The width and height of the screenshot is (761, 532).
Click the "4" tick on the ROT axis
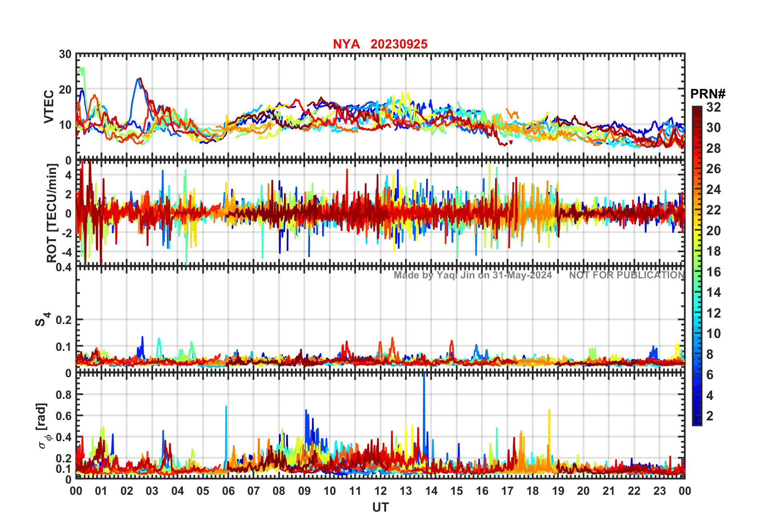[68, 175]
